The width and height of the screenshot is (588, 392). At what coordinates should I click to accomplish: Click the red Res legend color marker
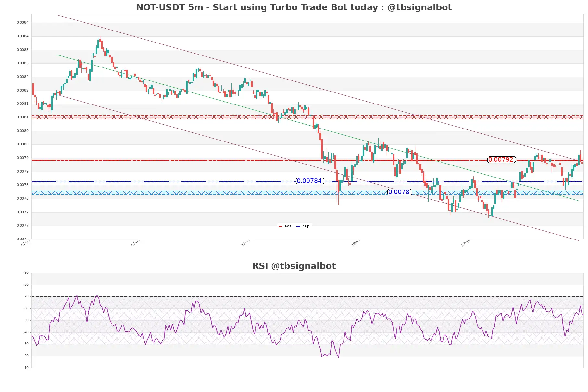[x=280, y=227]
